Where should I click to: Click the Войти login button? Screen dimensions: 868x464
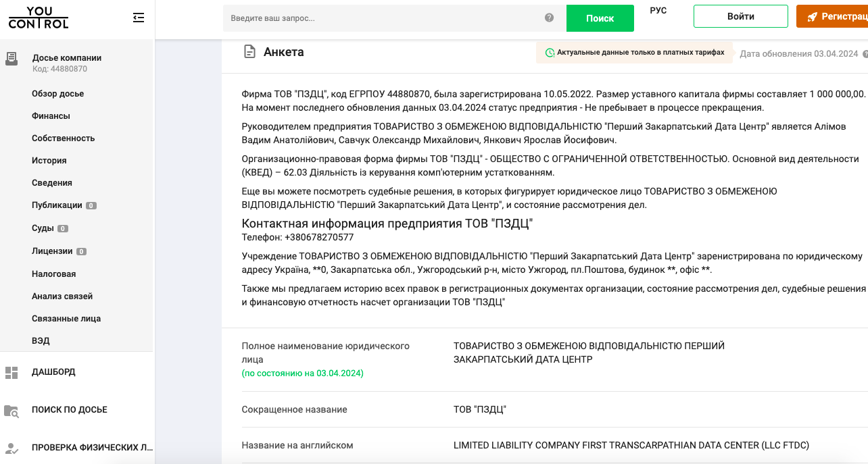pos(741,16)
